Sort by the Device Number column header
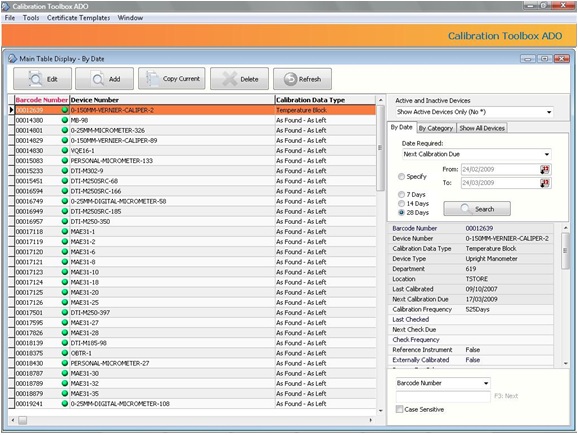The height and width of the screenshot is (435, 578). coord(172,100)
